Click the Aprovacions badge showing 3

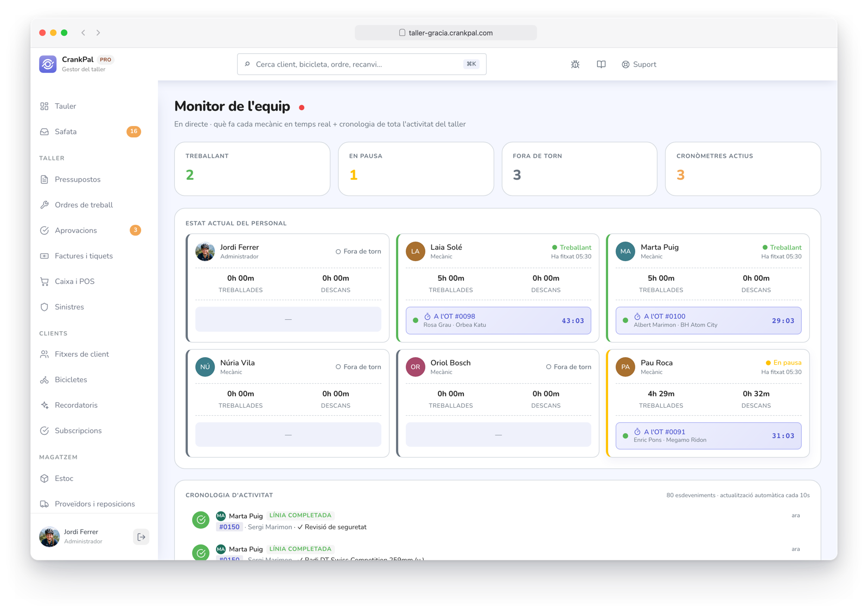click(x=135, y=230)
